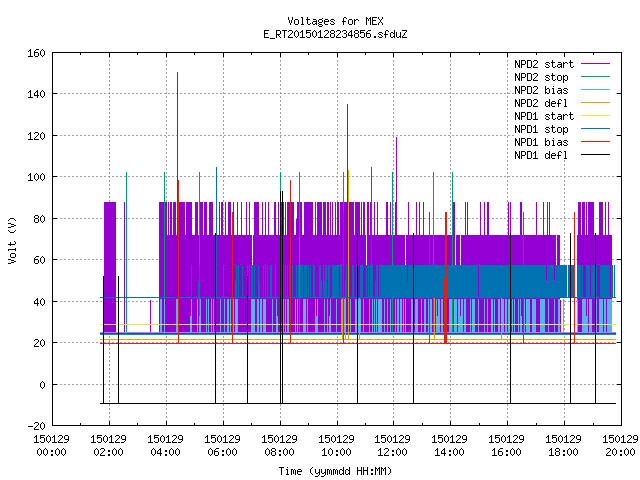640x480 pixels.
Task: Click the 'NPD1 defl' legend label
Action: tap(541, 156)
